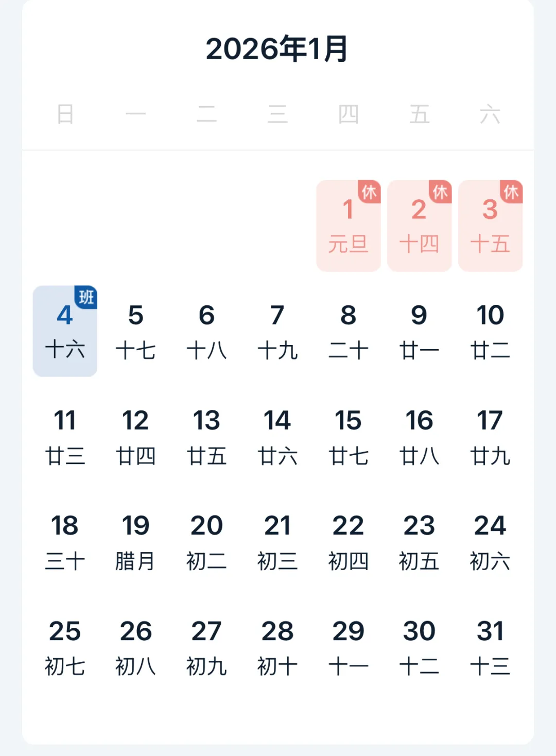Select January 2 rest day
556x756 pixels.
(419, 226)
